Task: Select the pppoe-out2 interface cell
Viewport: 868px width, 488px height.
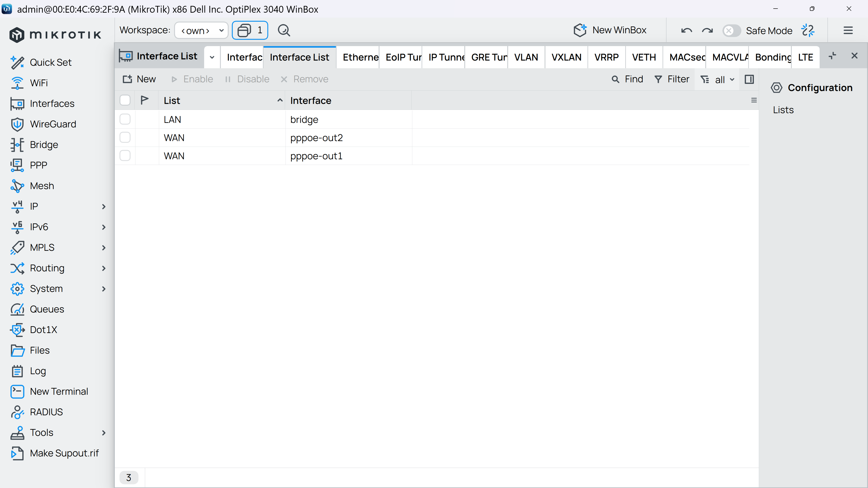Action: tap(348, 137)
